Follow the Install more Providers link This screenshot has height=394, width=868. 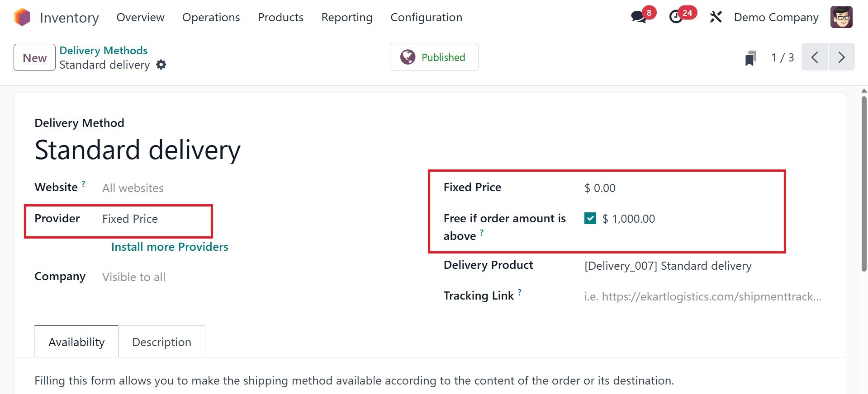click(x=170, y=247)
